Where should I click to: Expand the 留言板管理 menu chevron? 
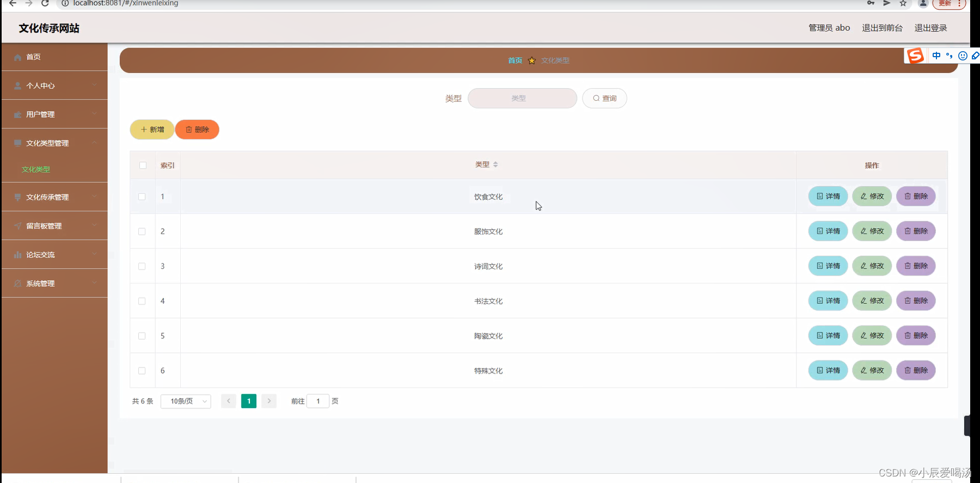coord(95,225)
